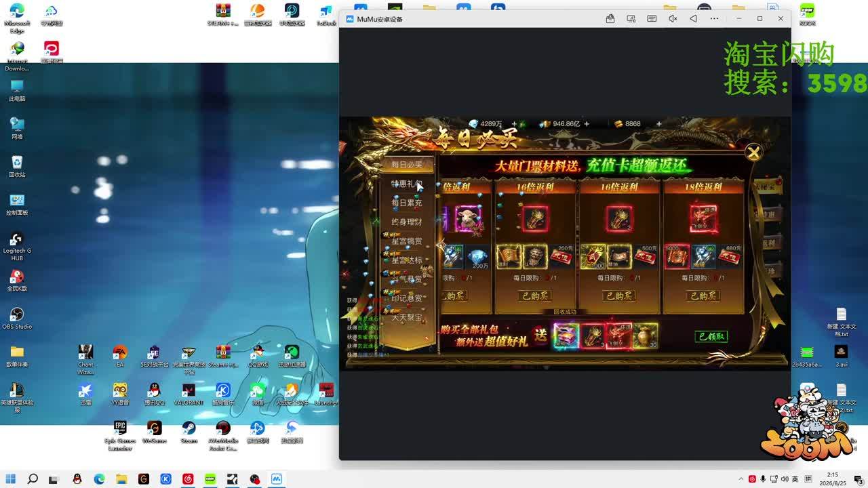Image resolution: width=868 pixels, height=488 pixels.
Task: Launch OBS Studio from the desktop
Action: pos(17,319)
